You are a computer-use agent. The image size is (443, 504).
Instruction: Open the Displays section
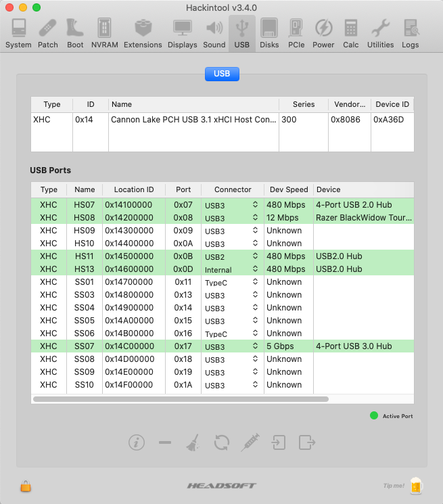183,33
